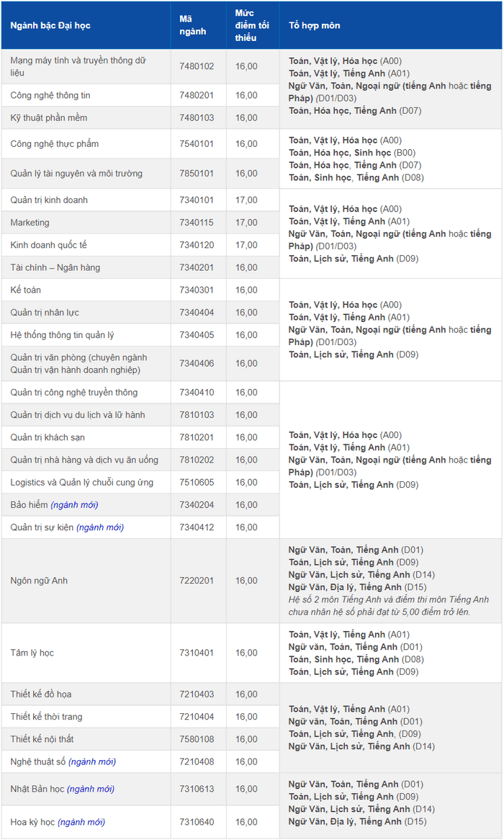Select the 'Công nghệ thông tin' row
Image resolution: width=504 pixels, height=840 pixels.
coord(140,95)
